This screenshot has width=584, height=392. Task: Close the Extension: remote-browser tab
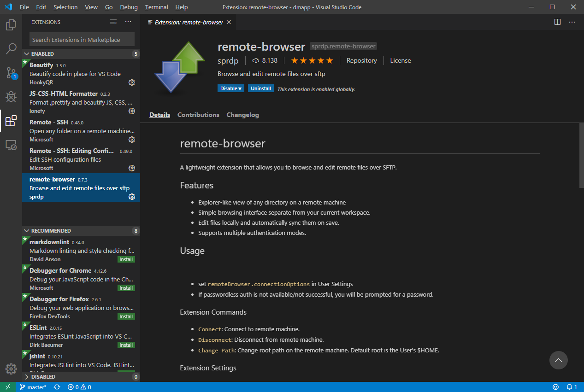point(229,22)
